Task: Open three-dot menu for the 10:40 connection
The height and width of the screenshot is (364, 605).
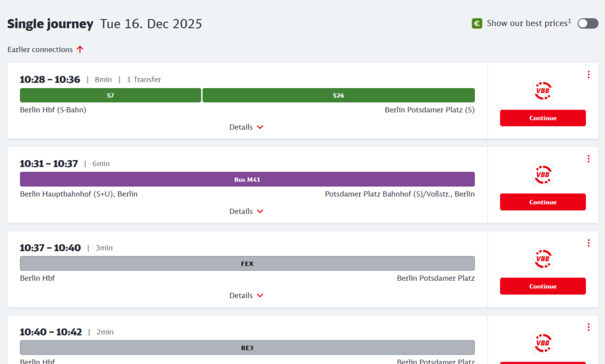Action: (x=588, y=327)
